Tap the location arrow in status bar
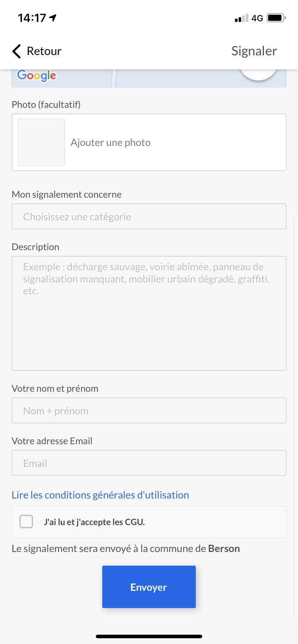 53,18
